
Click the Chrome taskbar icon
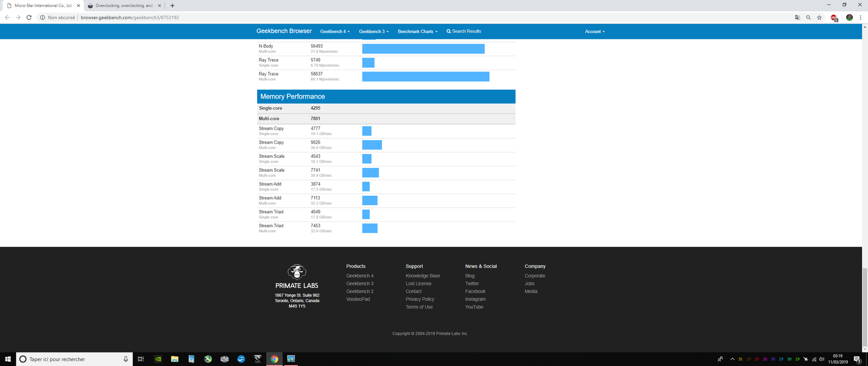[274, 359]
